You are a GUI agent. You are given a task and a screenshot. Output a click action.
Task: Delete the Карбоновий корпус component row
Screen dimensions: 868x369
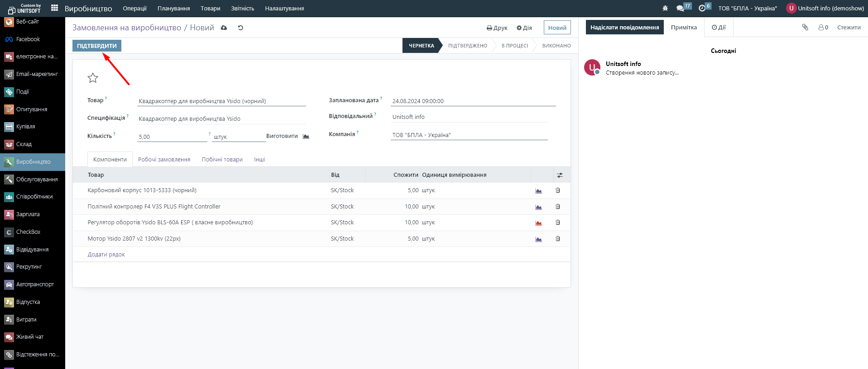[558, 190]
